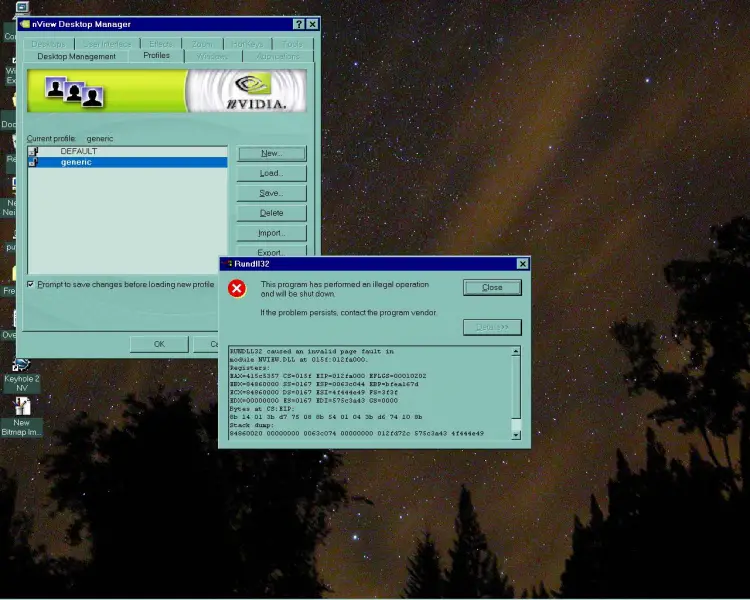Click the Save... profile button
Screen dimensions: 750x600
pyautogui.click(x=272, y=193)
